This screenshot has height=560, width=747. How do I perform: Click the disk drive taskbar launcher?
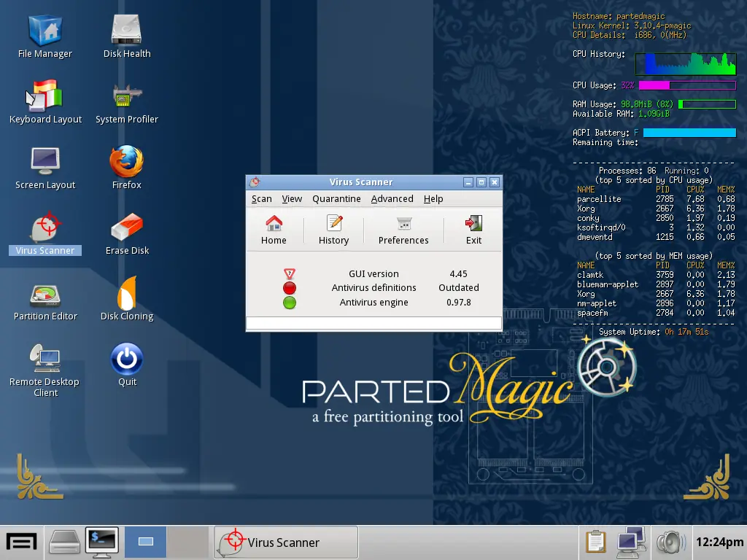pos(64,542)
